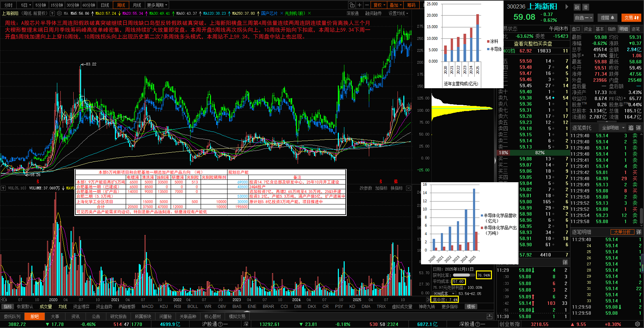This screenshot has width=644, height=328.
Task: Click 加指标 to add an indicator
Action: point(381,188)
